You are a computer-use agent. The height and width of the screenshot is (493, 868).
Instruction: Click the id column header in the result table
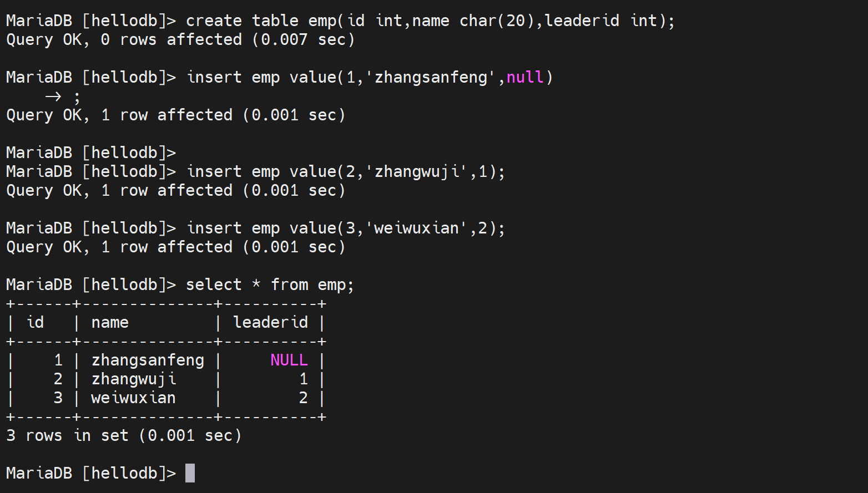[35, 323]
